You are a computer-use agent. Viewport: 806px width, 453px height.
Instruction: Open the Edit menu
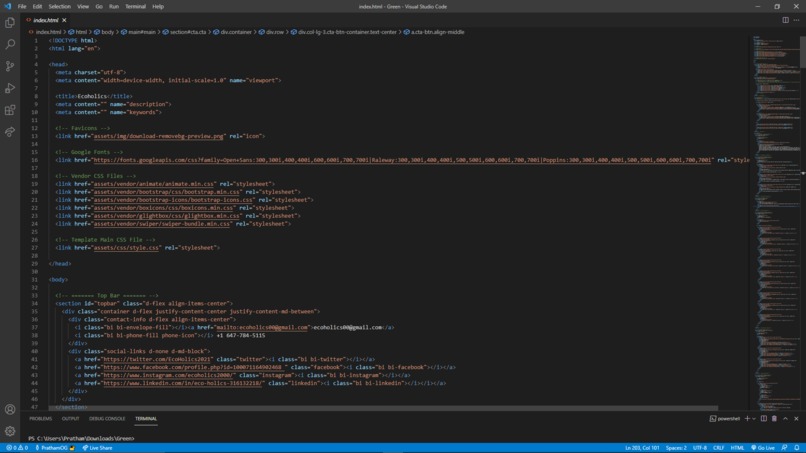pos(37,7)
